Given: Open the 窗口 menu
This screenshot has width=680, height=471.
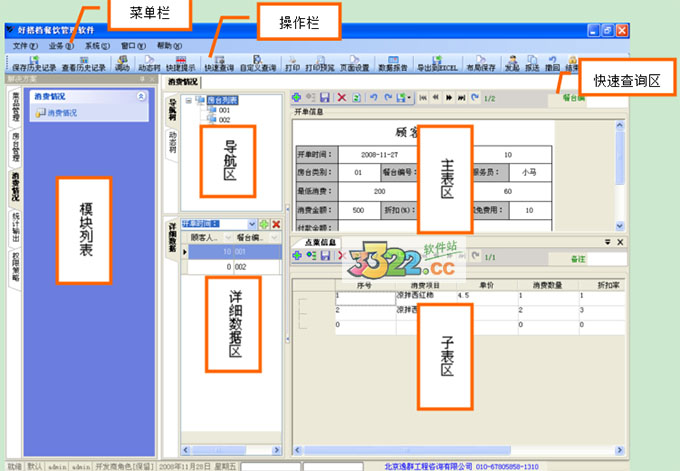Looking at the screenshot, I should (x=133, y=46).
